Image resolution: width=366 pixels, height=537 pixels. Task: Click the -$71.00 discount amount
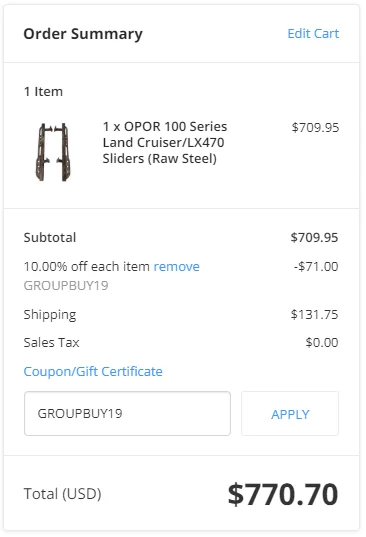(316, 266)
